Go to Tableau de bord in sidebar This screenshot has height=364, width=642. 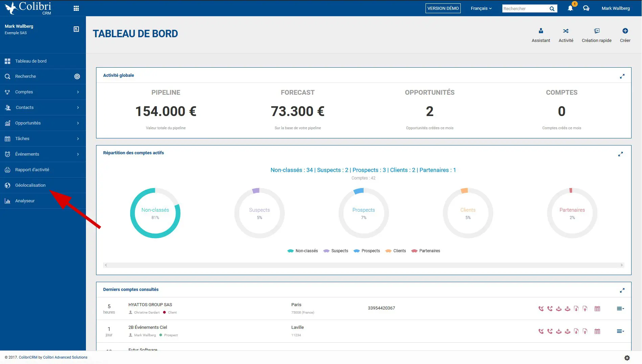click(43, 61)
